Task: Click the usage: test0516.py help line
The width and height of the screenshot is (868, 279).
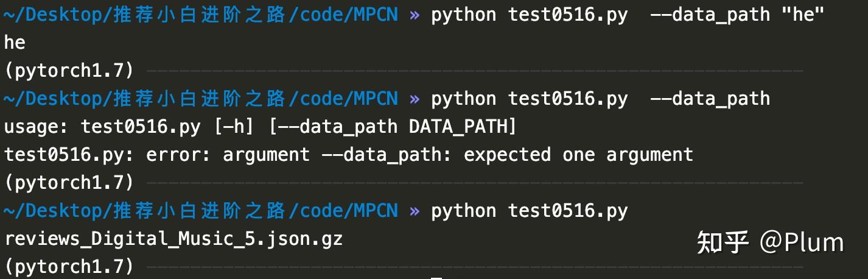Action: pos(261,127)
